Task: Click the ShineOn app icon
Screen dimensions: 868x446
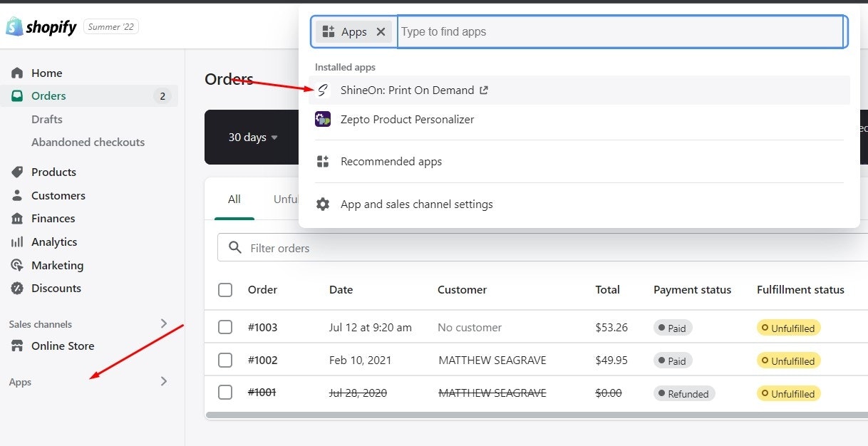Action: pos(323,90)
